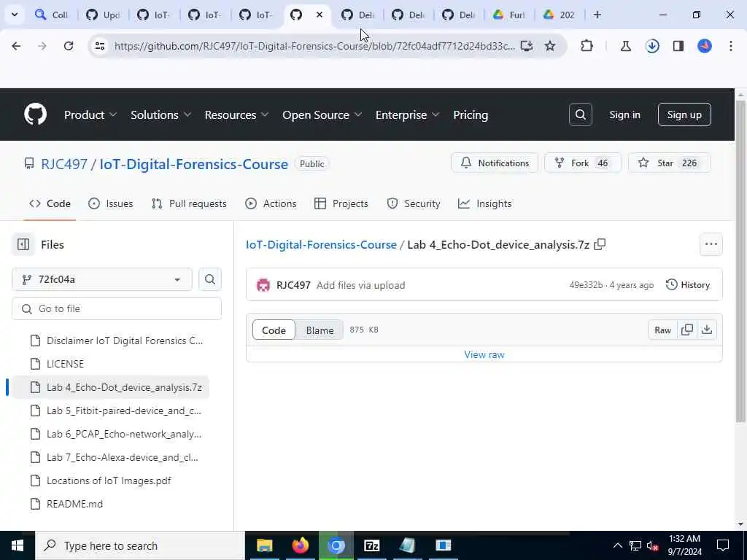The height and width of the screenshot is (560, 747).
Task: Click the View raw link
Action: [484, 354]
